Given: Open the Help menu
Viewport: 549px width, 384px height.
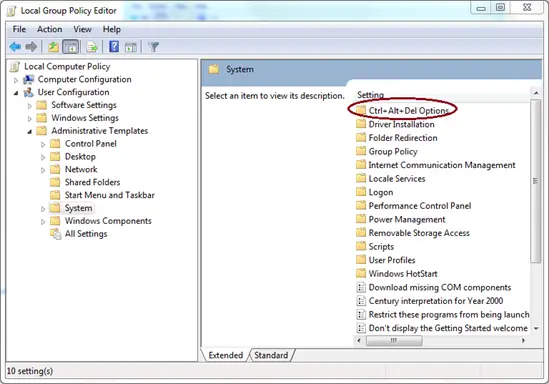Looking at the screenshot, I should [112, 29].
